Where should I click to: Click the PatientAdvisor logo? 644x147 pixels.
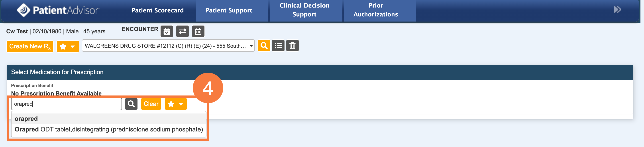click(58, 10)
